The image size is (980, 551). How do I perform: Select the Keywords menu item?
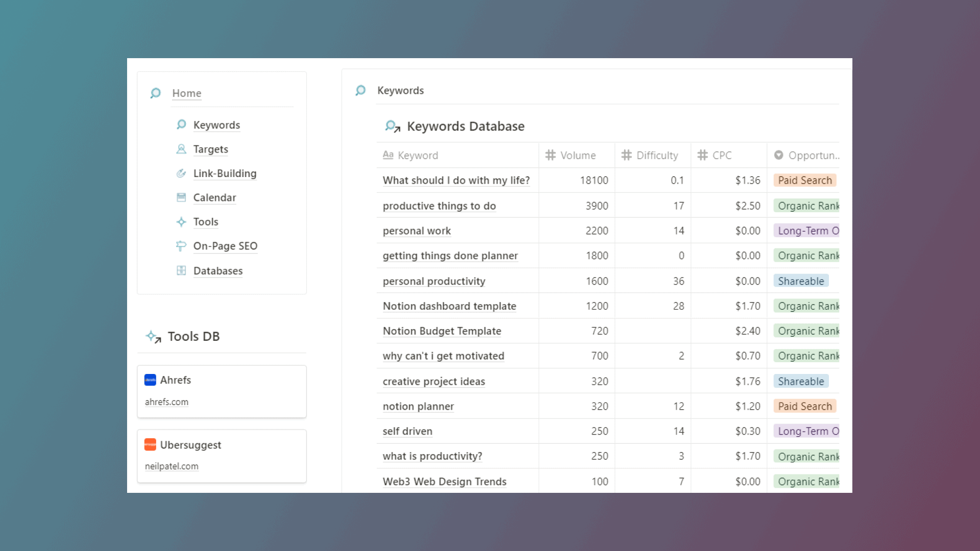tap(216, 124)
